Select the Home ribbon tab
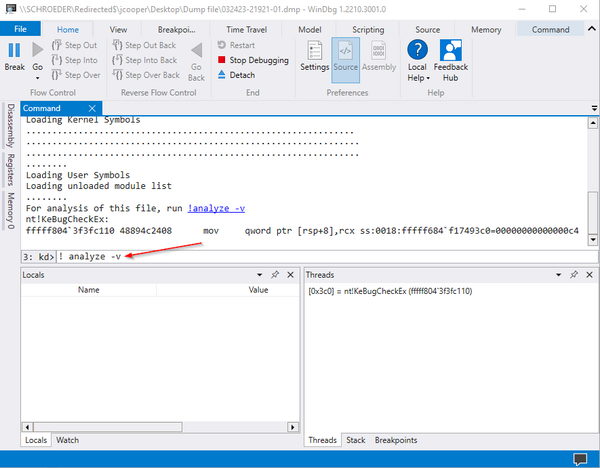600x468 pixels. [x=68, y=29]
